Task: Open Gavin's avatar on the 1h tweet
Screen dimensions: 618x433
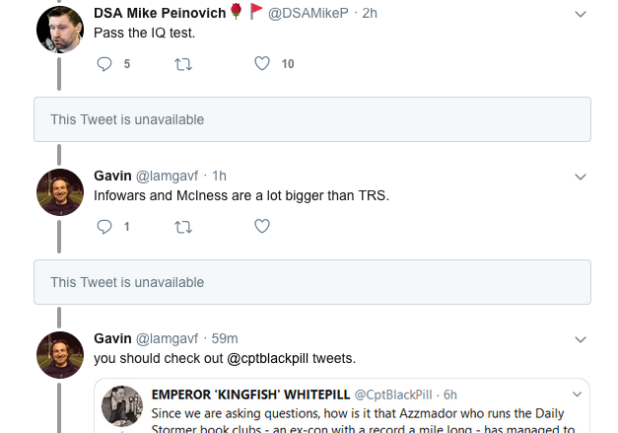Action: (59, 191)
